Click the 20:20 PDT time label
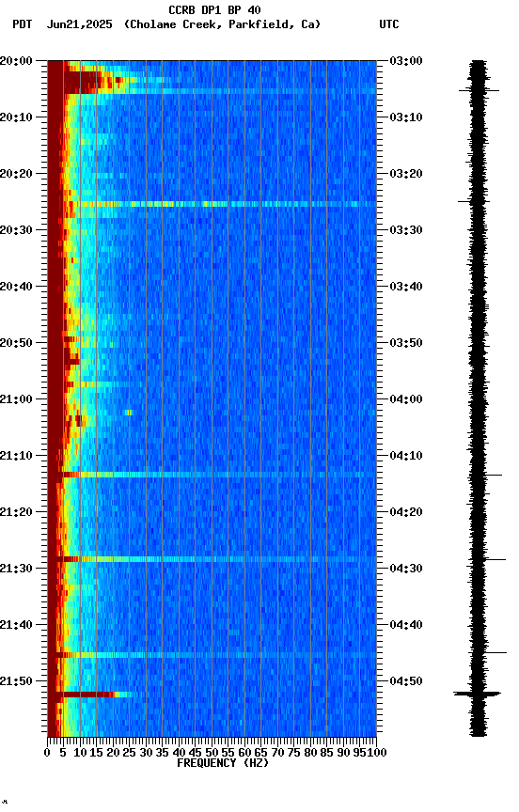The height and width of the screenshot is (812, 519). coord(16,174)
